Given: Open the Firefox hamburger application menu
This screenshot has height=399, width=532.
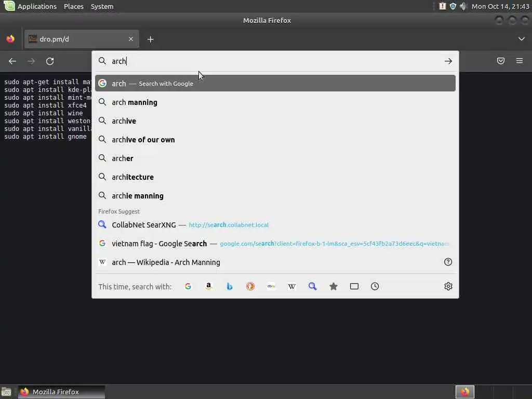Looking at the screenshot, I should (x=520, y=61).
